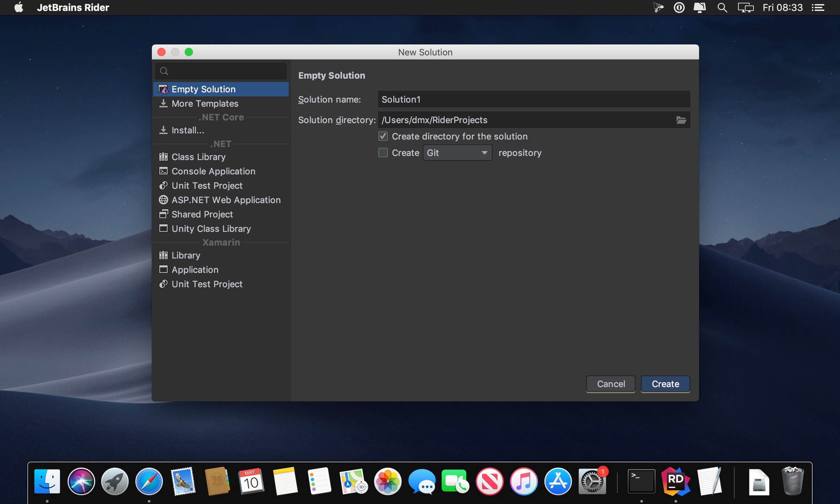Enable the Create Git repository checkbox

382,152
